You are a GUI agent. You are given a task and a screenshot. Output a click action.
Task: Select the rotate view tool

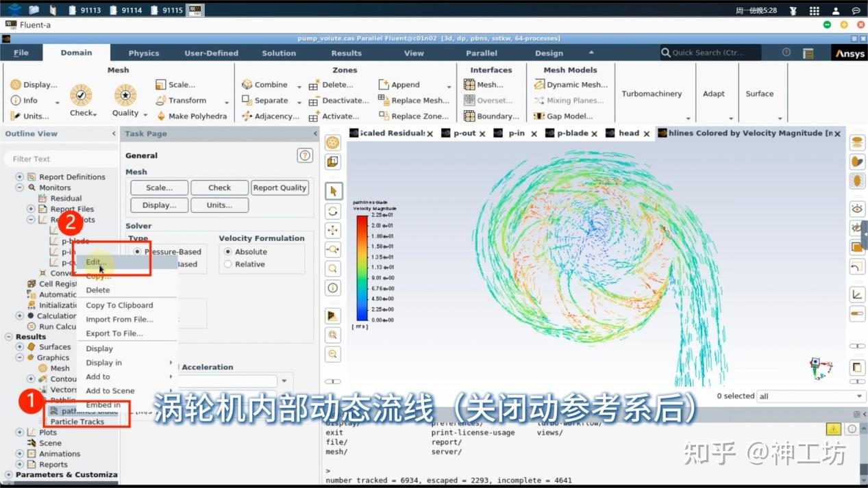[x=333, y=211]
